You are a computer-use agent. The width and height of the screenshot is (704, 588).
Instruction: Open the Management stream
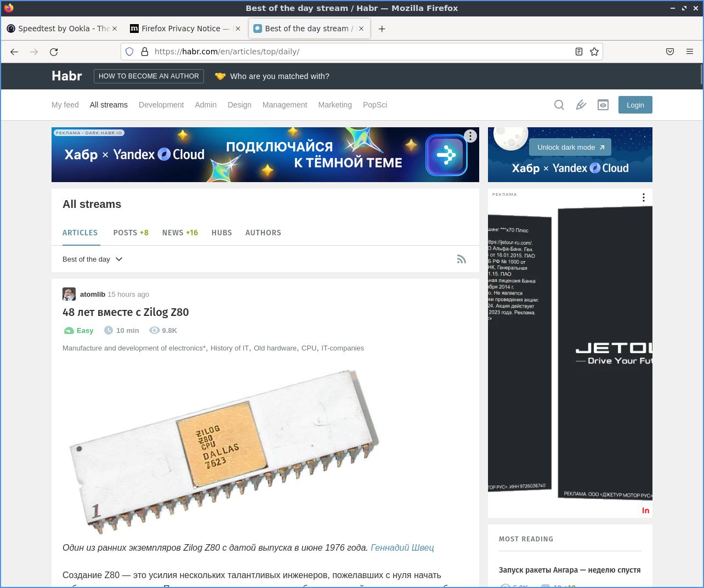[285, 105]
